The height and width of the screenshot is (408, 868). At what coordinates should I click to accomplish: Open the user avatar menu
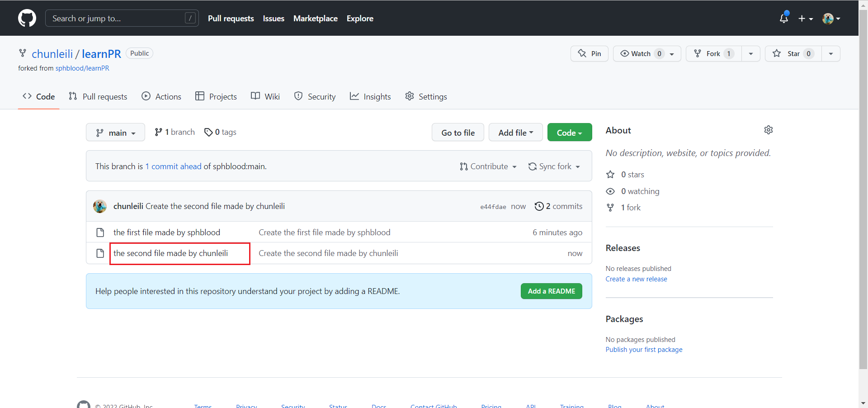pyautogui.click(x=831, y=19)
